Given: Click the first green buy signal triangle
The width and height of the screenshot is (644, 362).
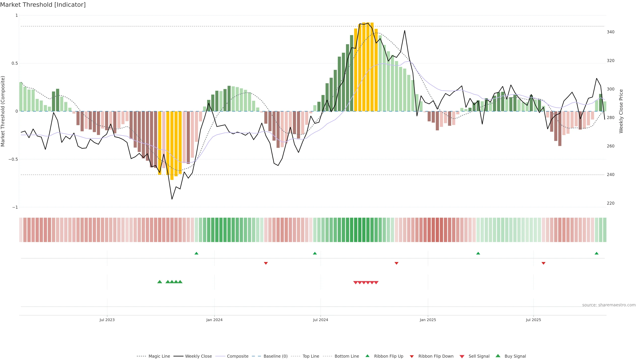Looking at the screenshot, I should click(160, 282).
